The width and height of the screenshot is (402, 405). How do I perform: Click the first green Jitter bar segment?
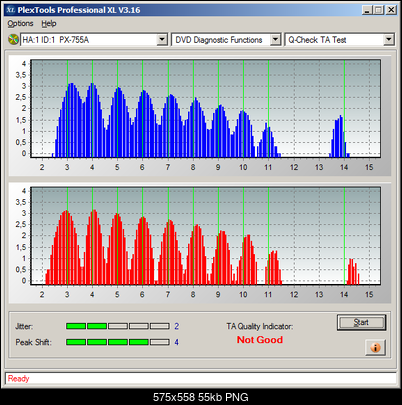pos(76,326)
